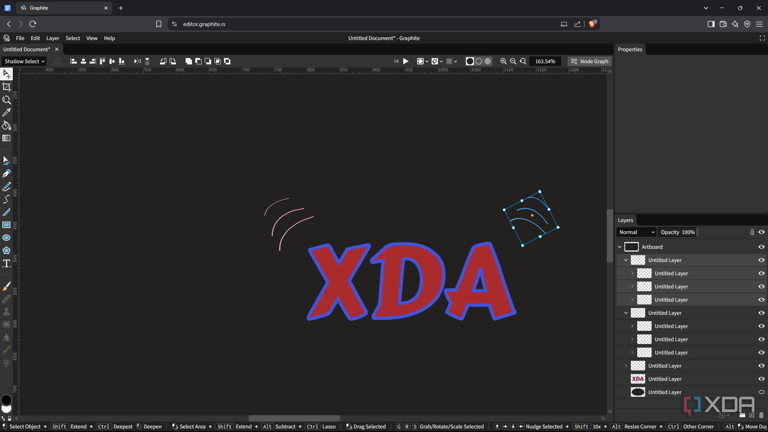Open snapping options dropdown arrow
Viewport: 768px width, 432px height.
441,61
